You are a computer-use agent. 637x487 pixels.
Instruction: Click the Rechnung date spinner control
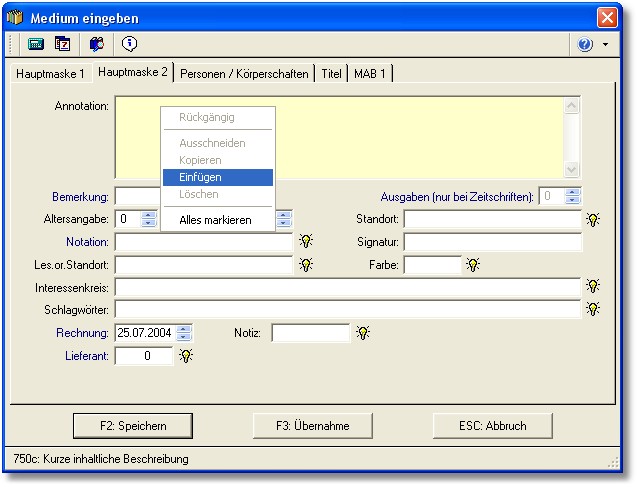click(x=184, y=333)
